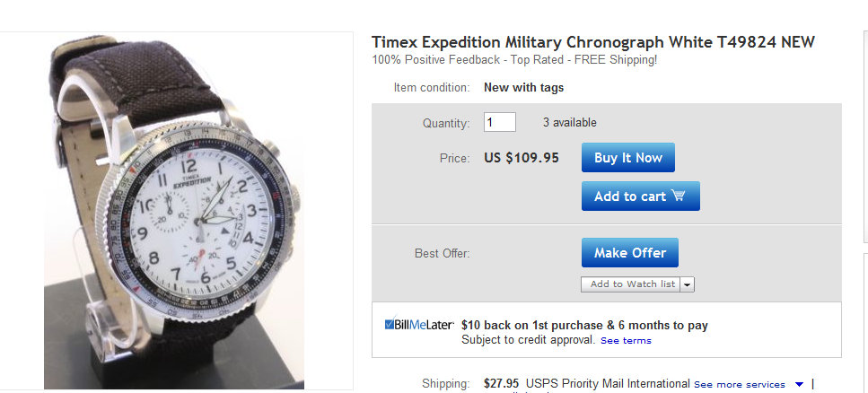Viewport: 868px width, 393px height.
Task: Click the $10 back on 1st purchase offer text
Action: [x=584, y=325]
